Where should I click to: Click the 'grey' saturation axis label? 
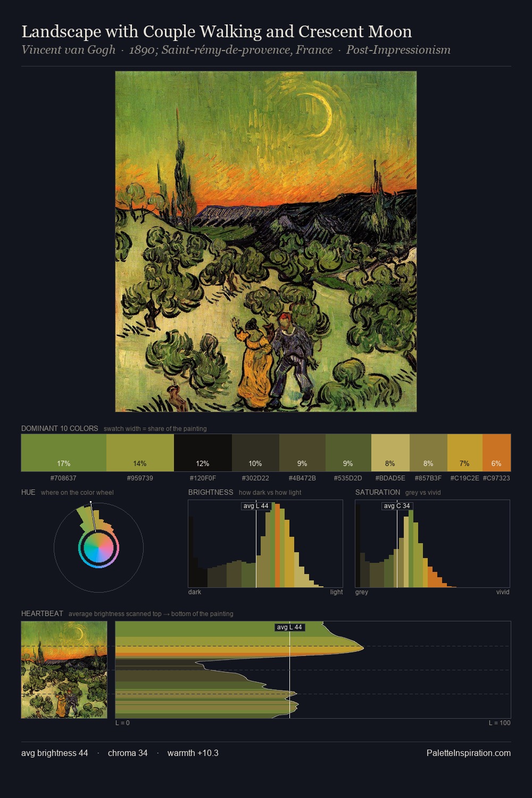(x=362, y=592)
